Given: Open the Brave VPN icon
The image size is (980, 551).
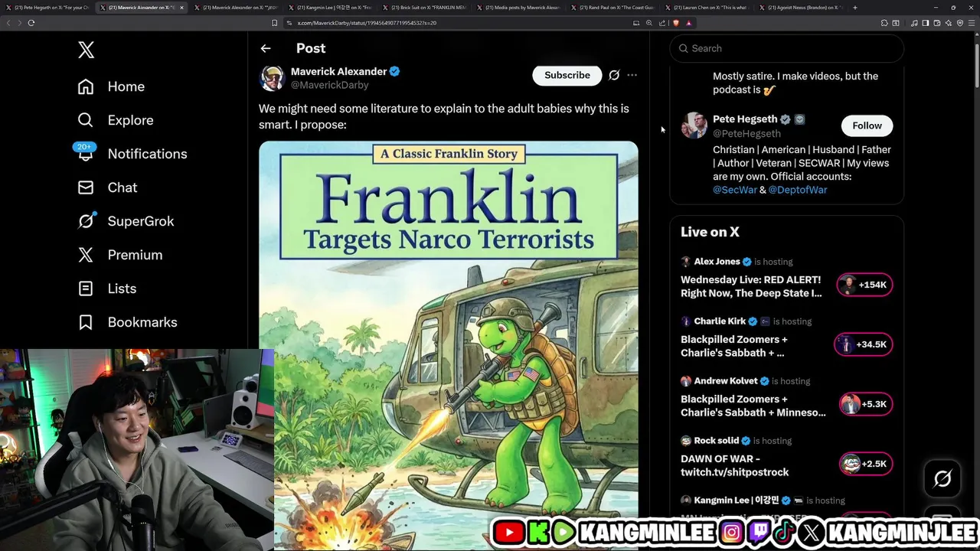Looking at the screenshot, I should 960,23.
